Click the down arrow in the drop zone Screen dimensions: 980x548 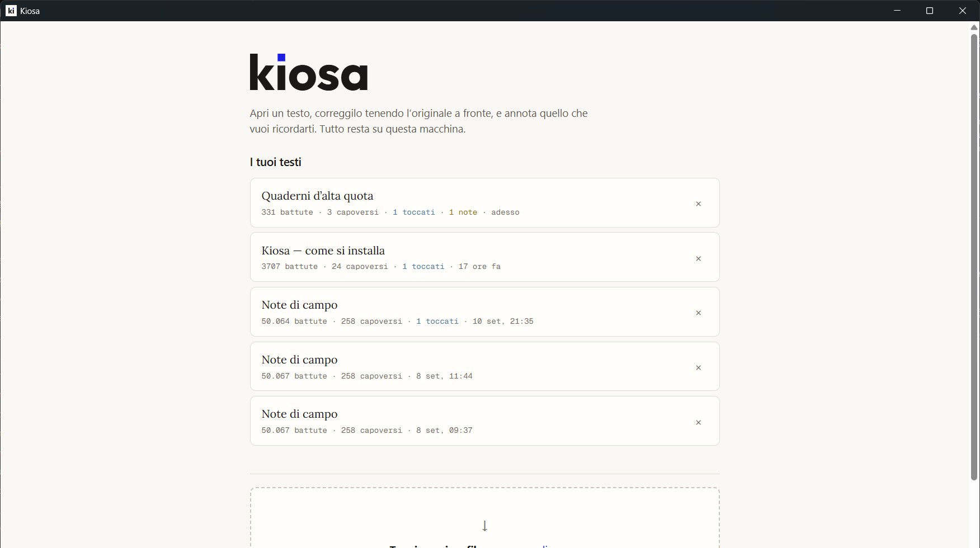coord(484,526)
